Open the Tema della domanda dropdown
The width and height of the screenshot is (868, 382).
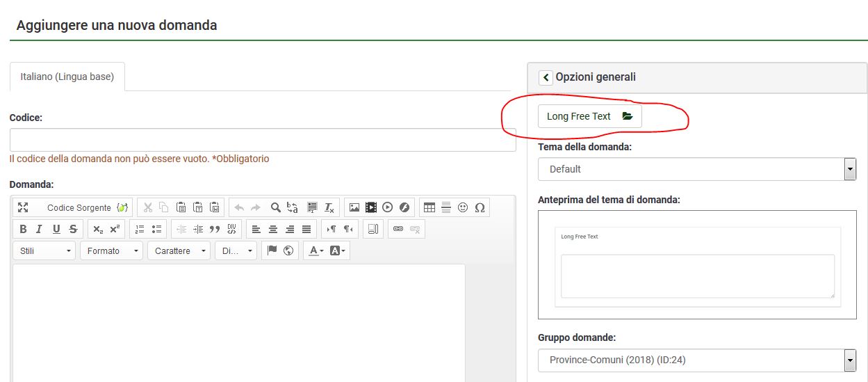pos(696,169)
